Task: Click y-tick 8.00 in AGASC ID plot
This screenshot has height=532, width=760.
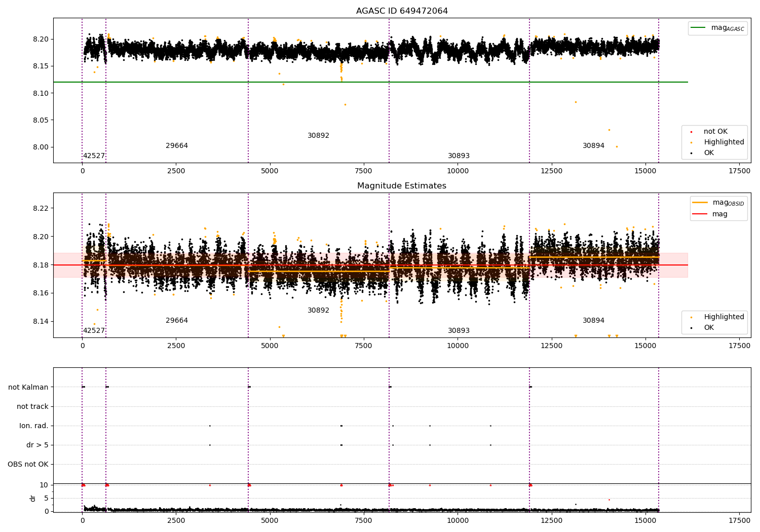Action: (x=41, y=147)
